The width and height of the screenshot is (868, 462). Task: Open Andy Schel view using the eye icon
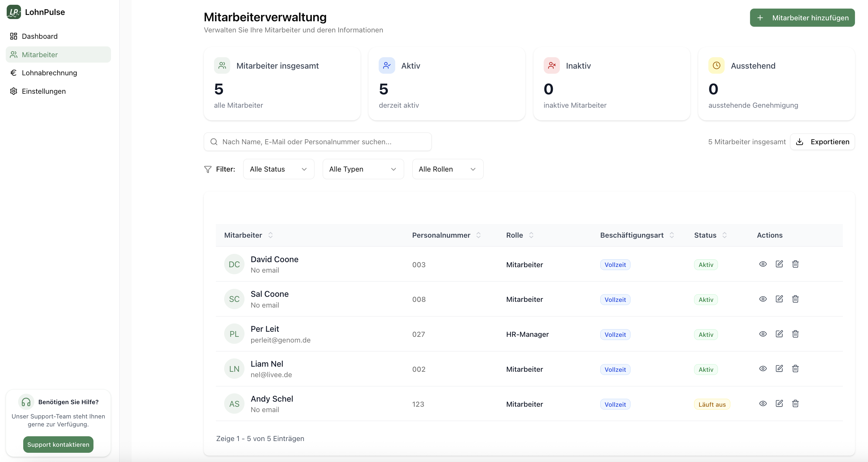pyautogui.click(x=763, y=404)
